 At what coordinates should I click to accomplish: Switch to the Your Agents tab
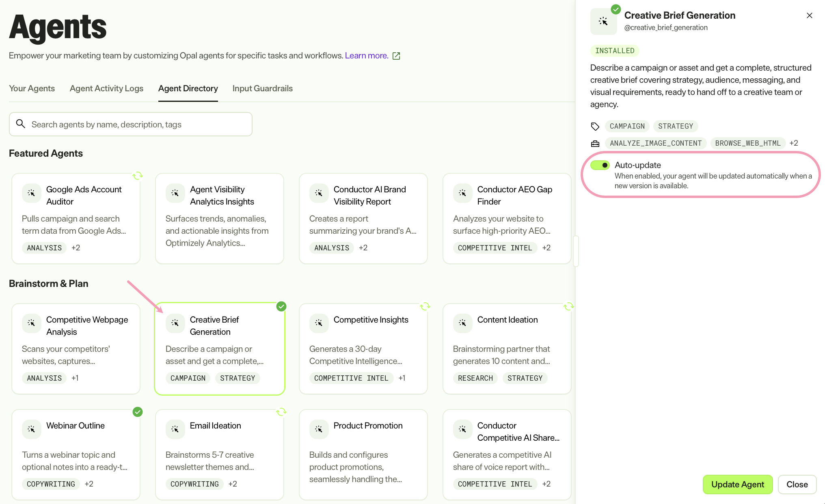click(x=32, y=88)
